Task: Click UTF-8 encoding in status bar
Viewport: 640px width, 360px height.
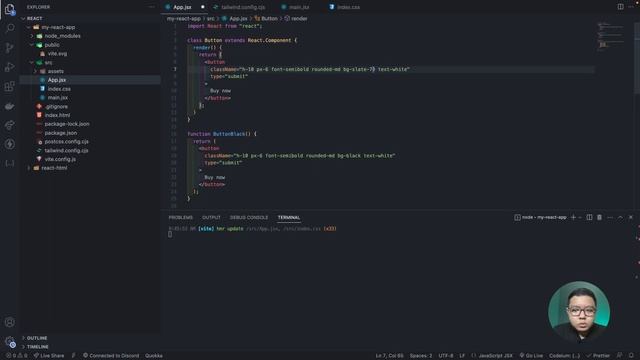Action: (446, 356)
